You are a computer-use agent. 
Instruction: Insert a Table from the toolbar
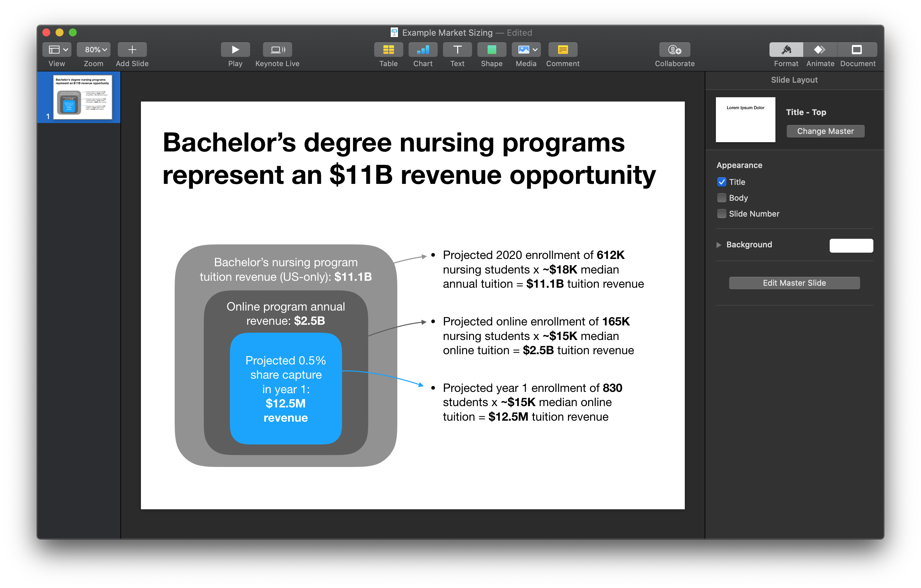[x=388, y=49]
